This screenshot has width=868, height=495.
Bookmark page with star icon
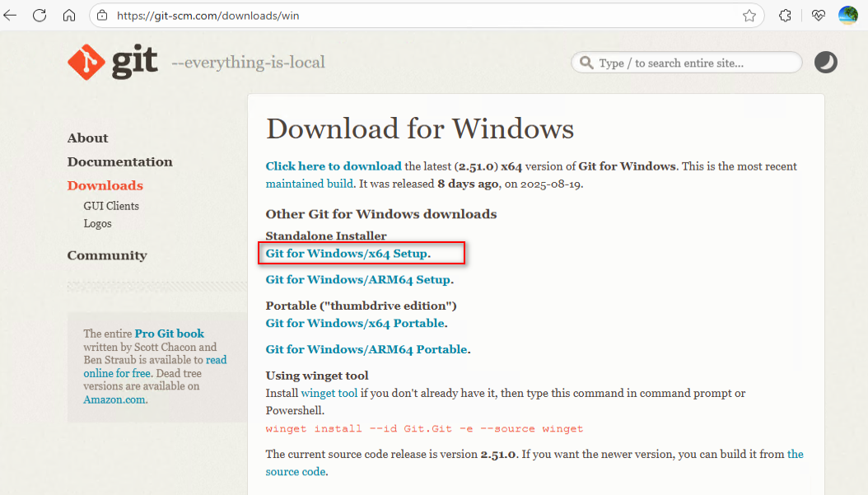749,16
